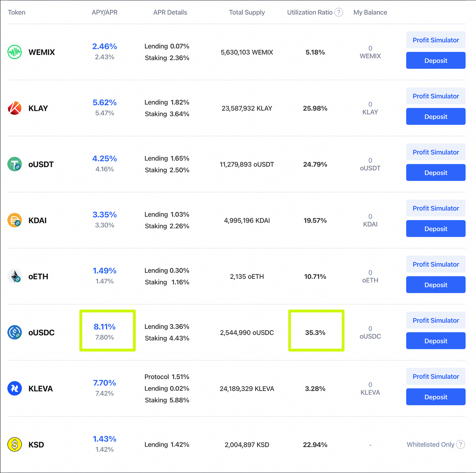Image resolution: width=476 pixels, height=473 pixels.
Task: Deposit into the KLAY pool
Action: pos(436,117)
